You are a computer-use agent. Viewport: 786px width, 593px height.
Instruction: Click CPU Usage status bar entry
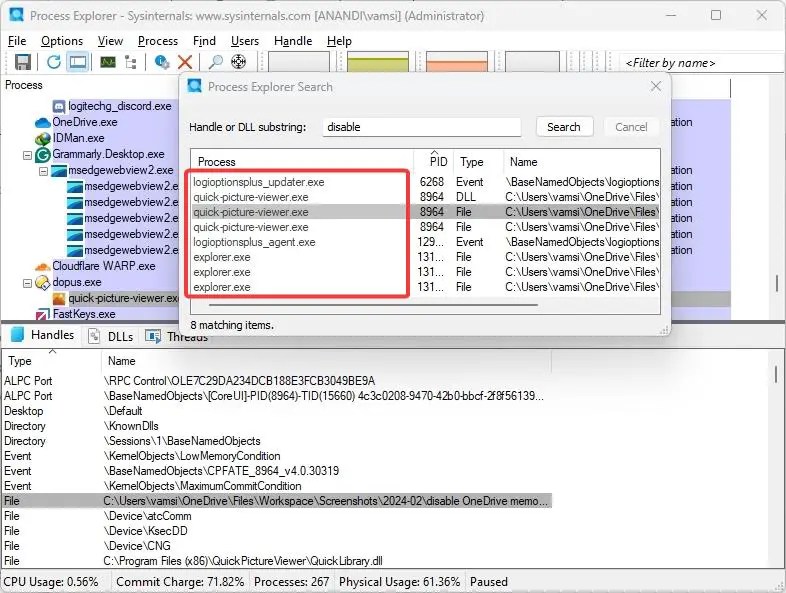pos(51,582)
